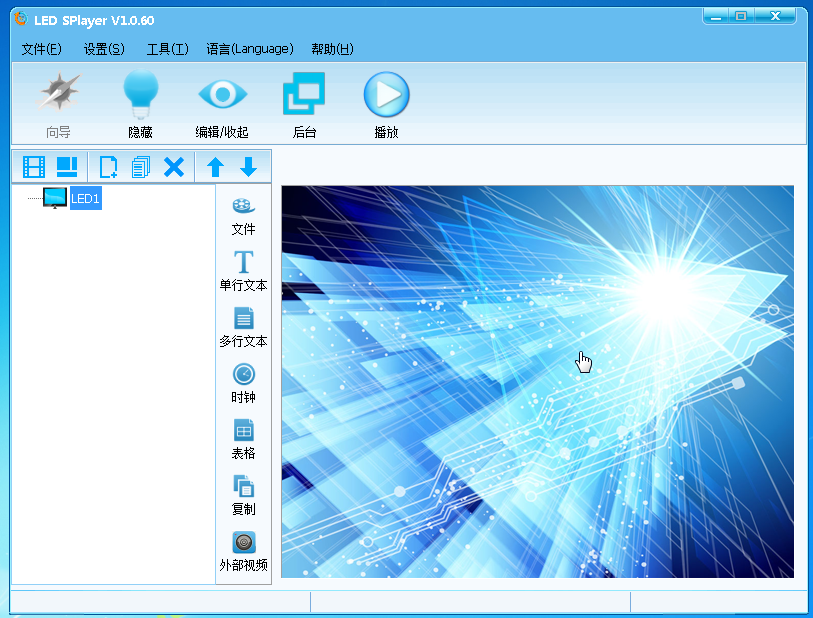Click the filmstrip program icon
Viewport: 813px width, 618px height.
34,167
